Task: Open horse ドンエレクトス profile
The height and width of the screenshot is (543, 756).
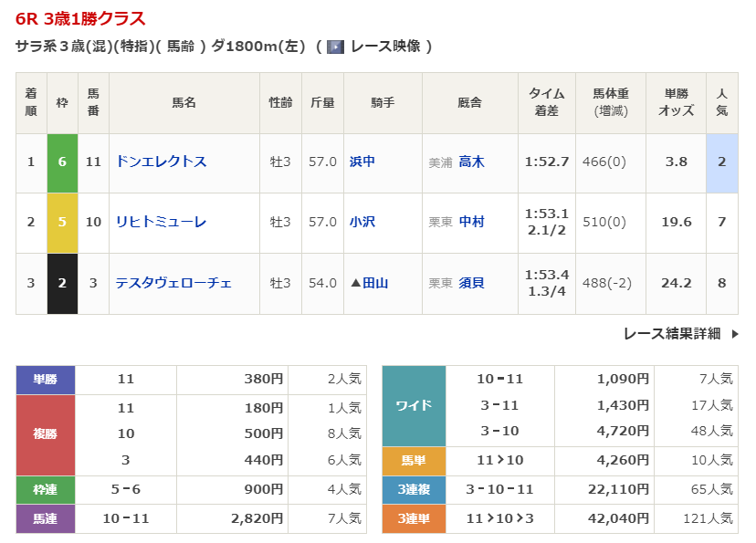Action: point(161,162)
